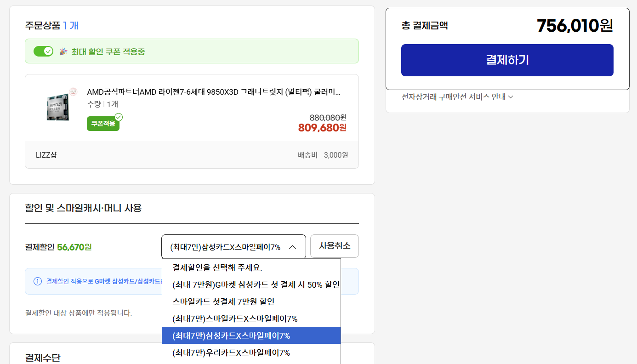Expand 전자상거래 구매안전 서비스 안내
The width and height of the screenshot is (637, 364).
pos(453,97)
